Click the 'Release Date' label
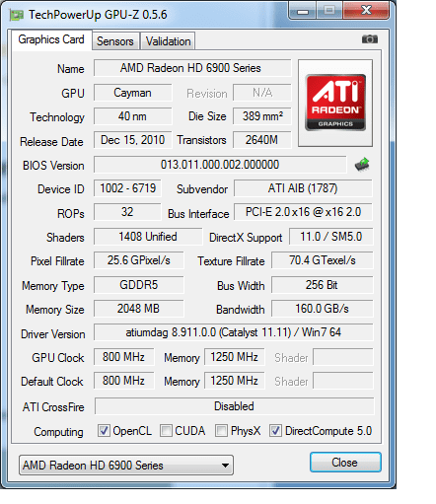This screenshot has height=504, width=436. coord(51,142)
